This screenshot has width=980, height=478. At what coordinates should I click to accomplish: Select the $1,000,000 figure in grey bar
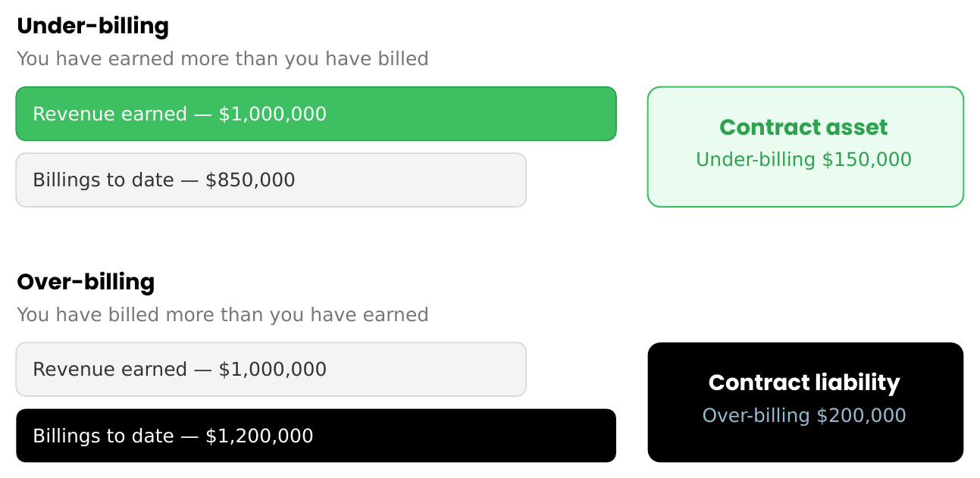273,370
